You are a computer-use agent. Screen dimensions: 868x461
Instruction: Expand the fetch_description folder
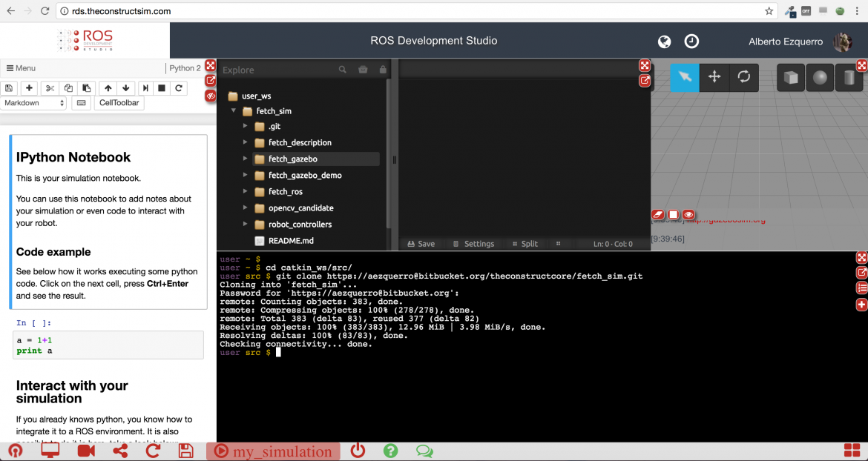coord(246,142)
